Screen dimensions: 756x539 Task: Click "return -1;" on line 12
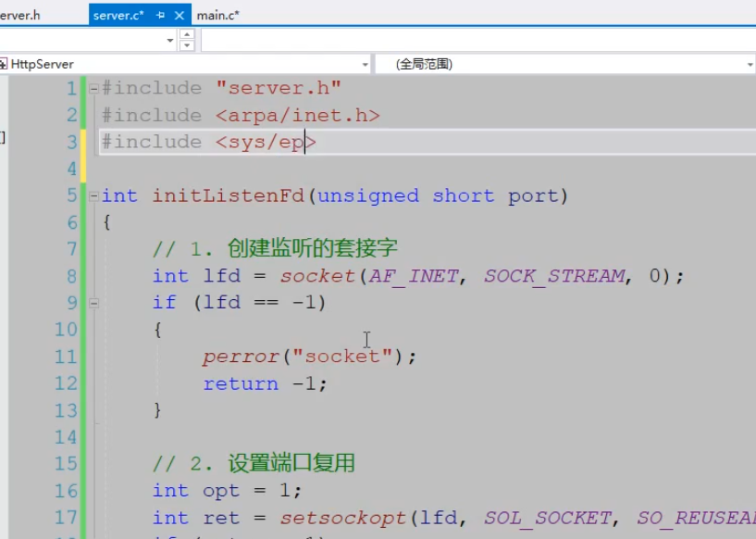[265, 384]
